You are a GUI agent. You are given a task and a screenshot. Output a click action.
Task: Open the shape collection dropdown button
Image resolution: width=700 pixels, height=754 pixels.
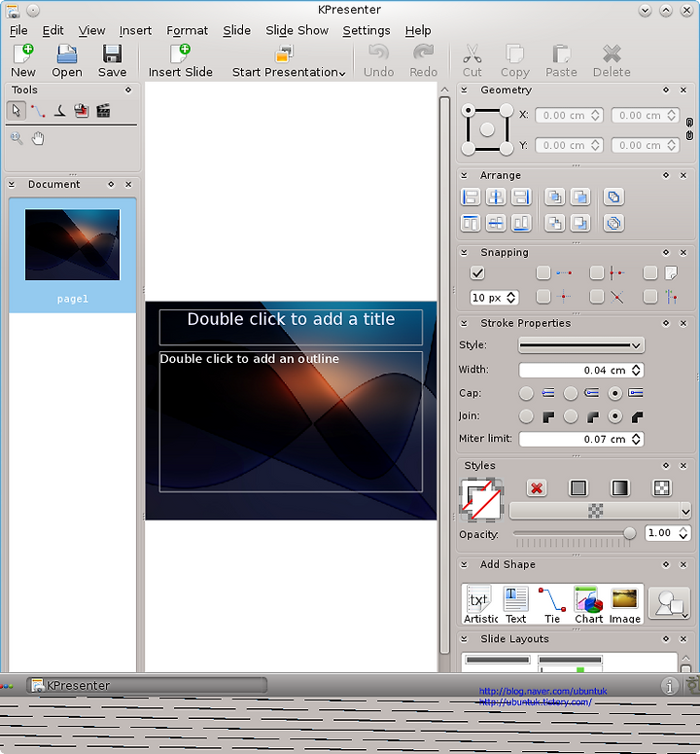[x=669, y=603]
